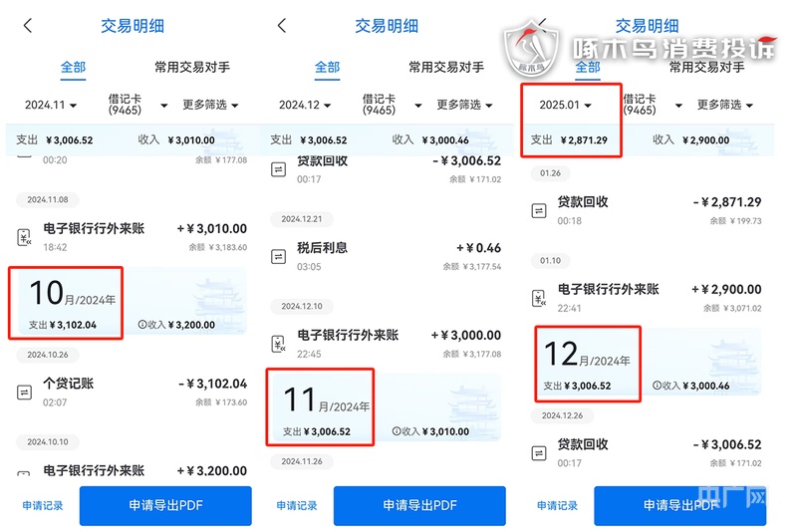Open 借记卡 (9465) dropdown beside 2024.12
This screenshot has width=797, height=532.
coord(390,105)
